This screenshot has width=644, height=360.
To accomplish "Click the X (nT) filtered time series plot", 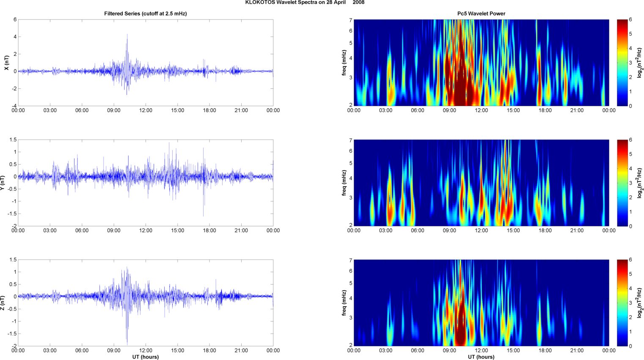I will point(146,63).
